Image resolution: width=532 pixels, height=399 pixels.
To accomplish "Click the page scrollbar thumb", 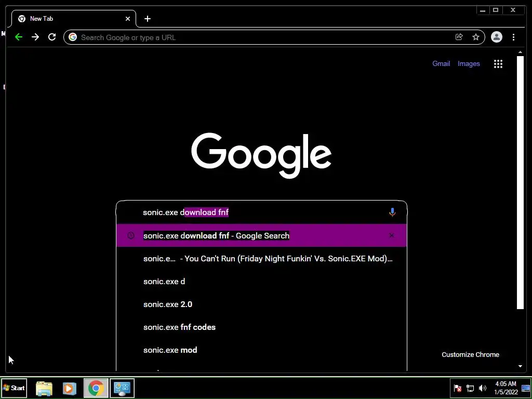I will (520, 182).
